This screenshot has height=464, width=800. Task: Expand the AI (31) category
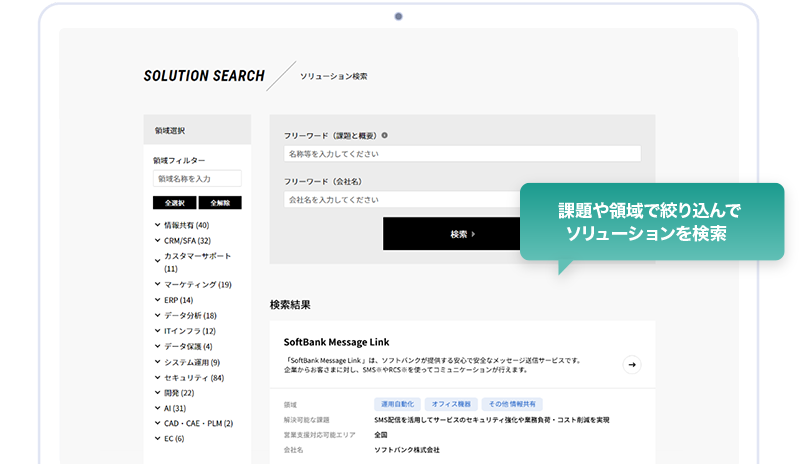[157, 408]
